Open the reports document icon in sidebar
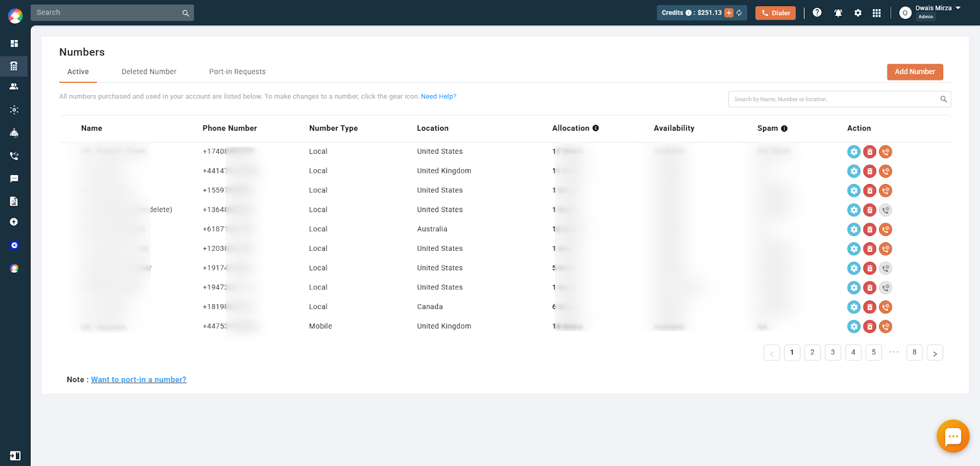980x466 pixels. (14, 201)
